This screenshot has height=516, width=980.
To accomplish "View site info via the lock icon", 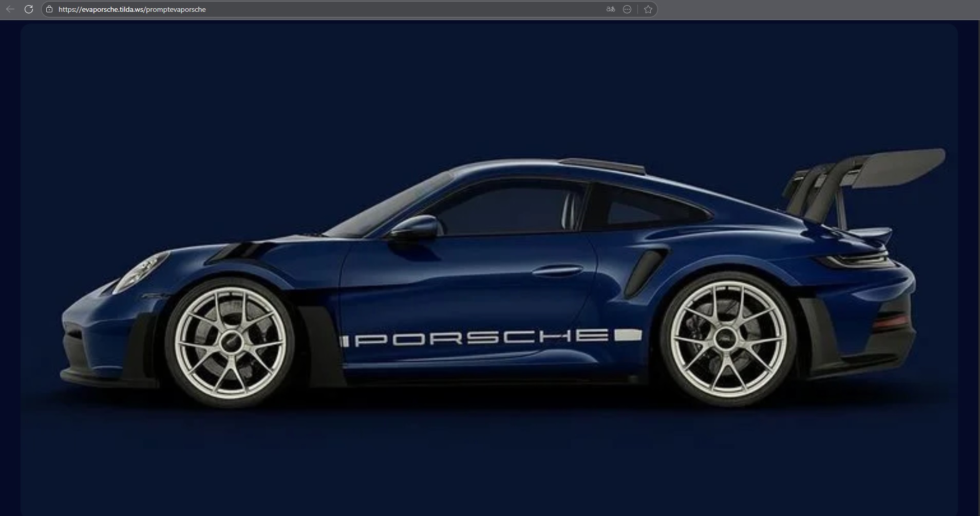I will pos(49,9).
